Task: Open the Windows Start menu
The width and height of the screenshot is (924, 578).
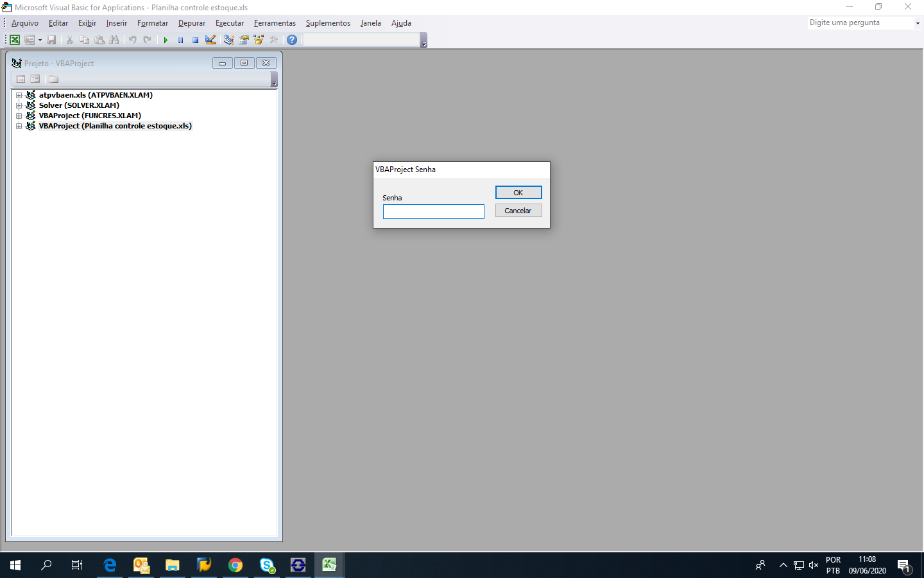Action: [15, 565]
